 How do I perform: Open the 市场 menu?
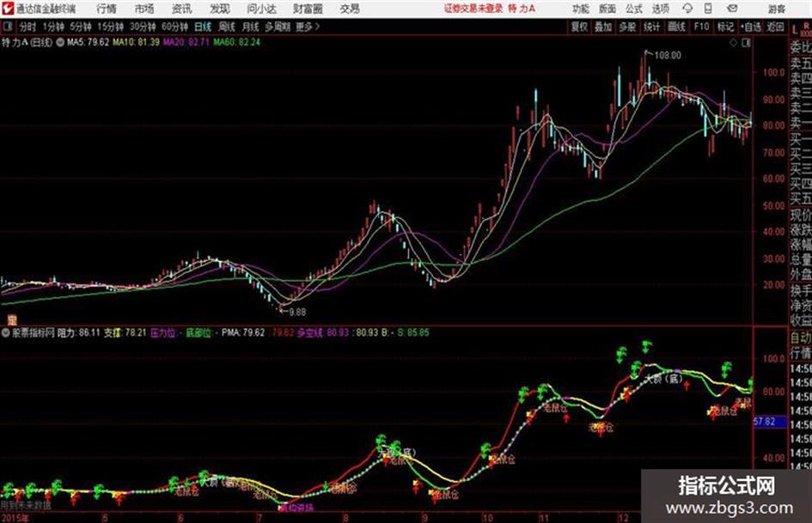tap(144, 9)
